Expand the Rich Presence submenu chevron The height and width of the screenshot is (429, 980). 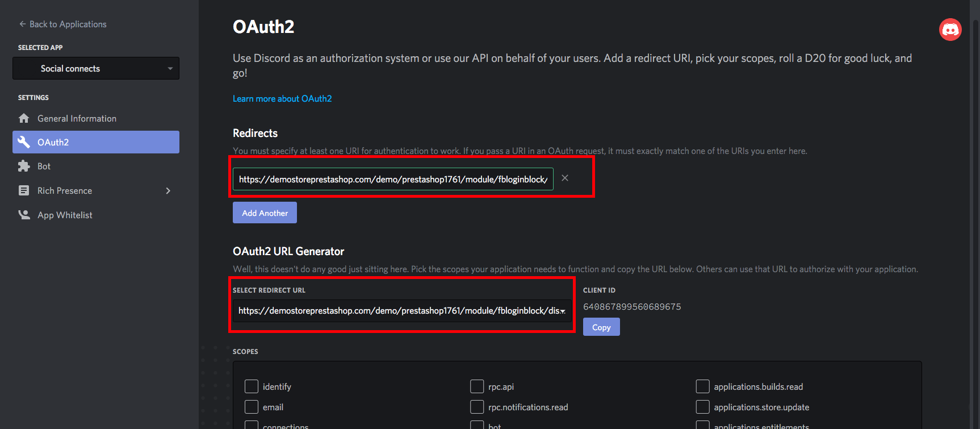click(168, 190)
